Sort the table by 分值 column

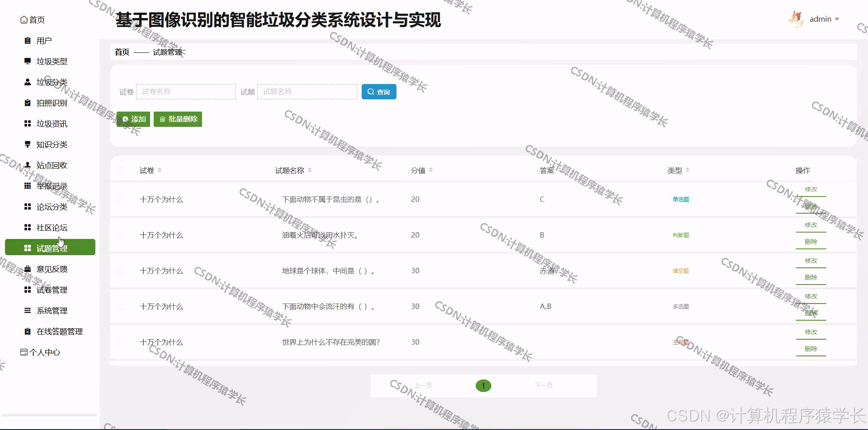431,170
